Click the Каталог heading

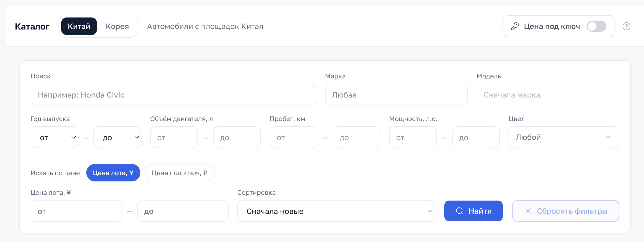(32, 27)
